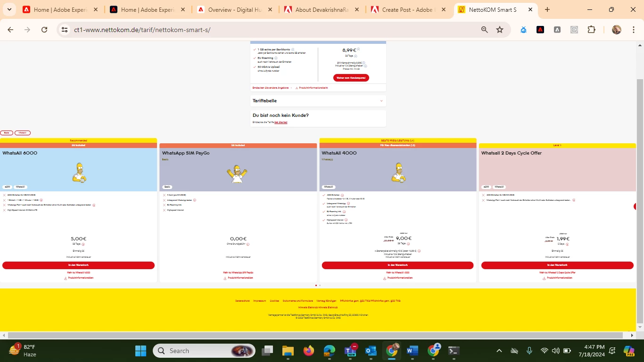Click info icon next to WhatsAll 6000 28 Tage

(x=83, y=244)
